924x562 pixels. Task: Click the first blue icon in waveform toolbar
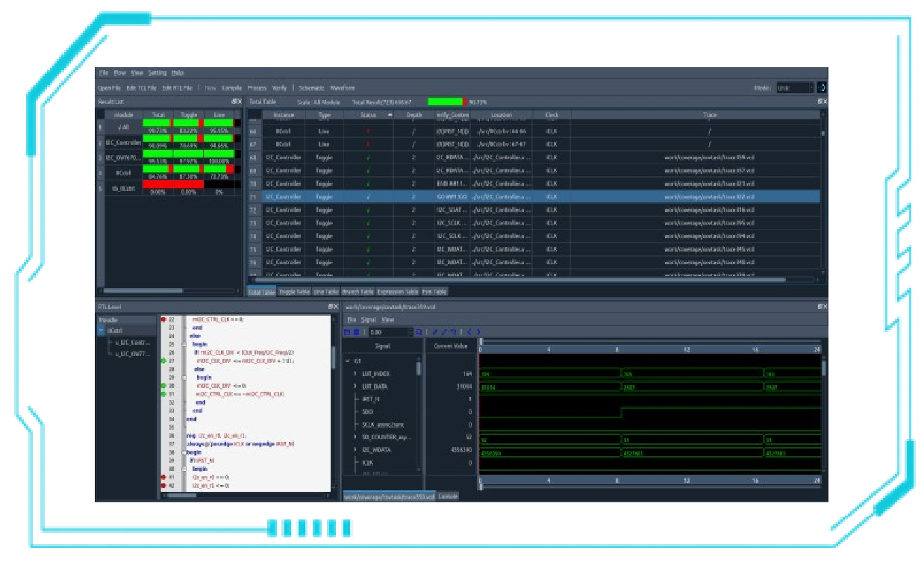(347, 332)
